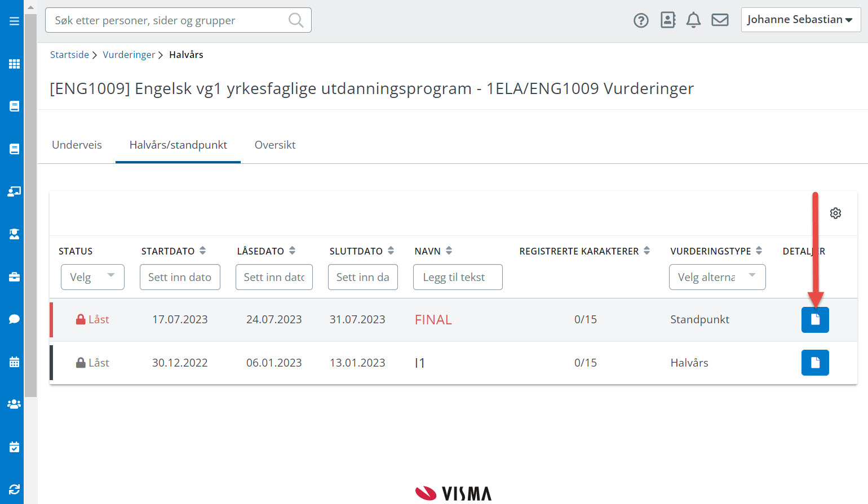Select the first book icon in sidebar
Viewport: 868px width, 504px height.
(14, 106)
